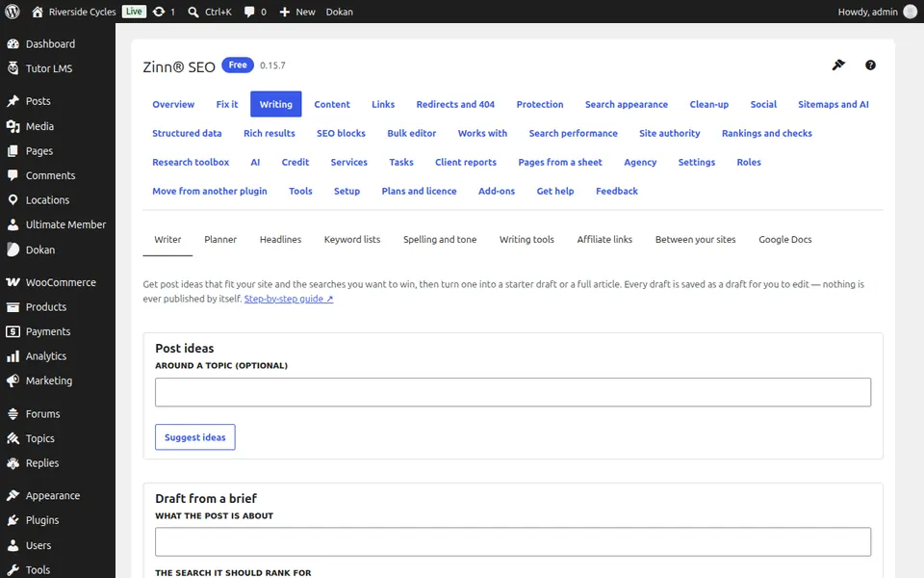Click the Dashboard sidebar icon
The image size is (924, 578).
tap(13, 43)
